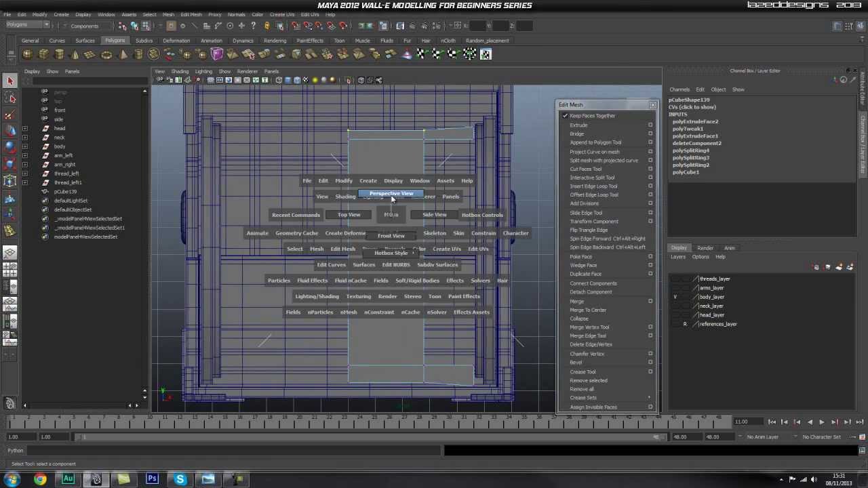Expand the thread_left node in Outliner
868x488 pixels.
(x=25, y=174)
